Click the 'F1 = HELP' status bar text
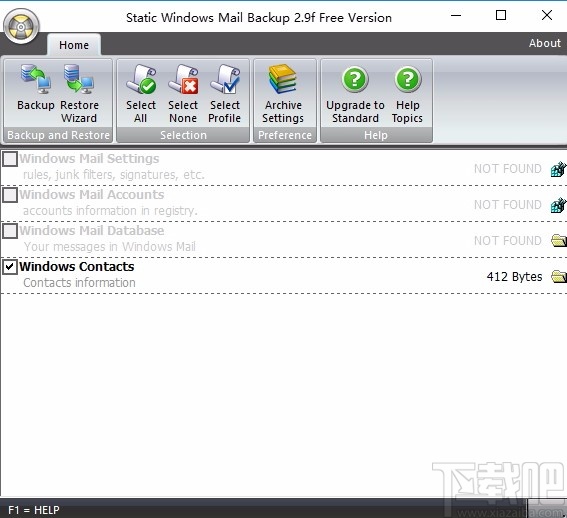This screenshot has height=518, width=567. [34, 510]
